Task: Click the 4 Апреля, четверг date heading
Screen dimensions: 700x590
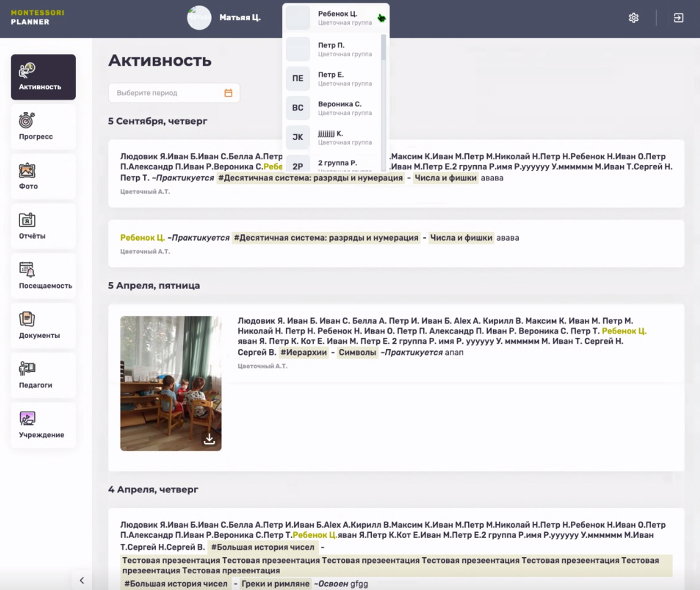Action: coord(153,489)
